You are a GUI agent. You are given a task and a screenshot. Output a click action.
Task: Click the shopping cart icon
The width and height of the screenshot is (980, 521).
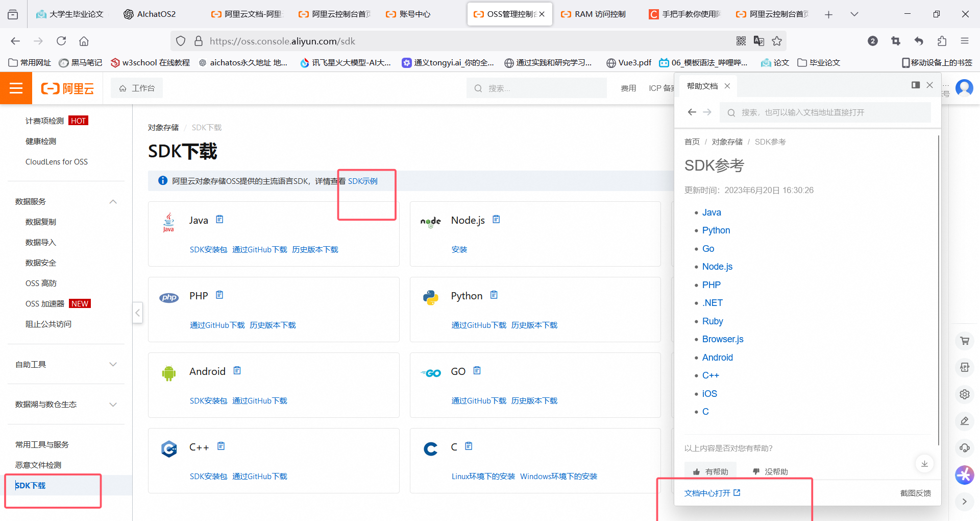(x=965, y=341)
